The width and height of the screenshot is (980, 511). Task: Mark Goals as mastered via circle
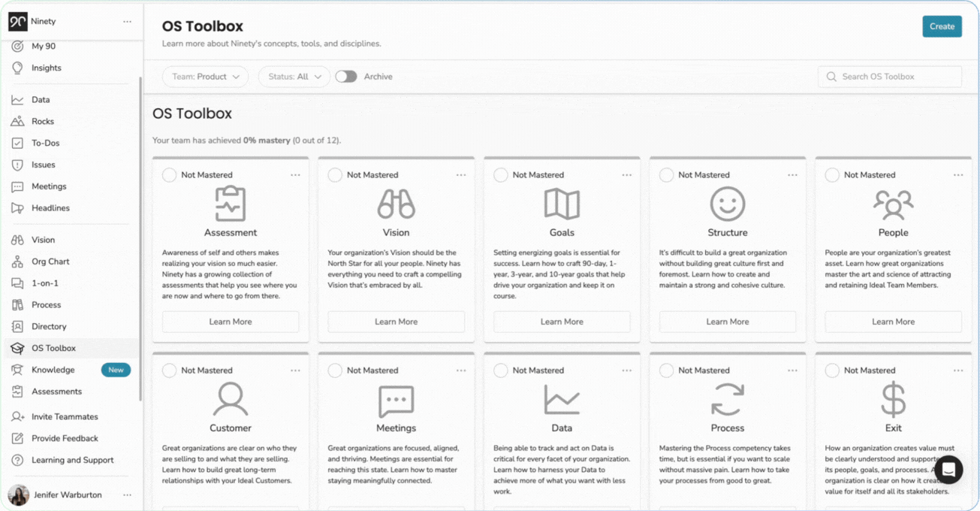(501, 175)
